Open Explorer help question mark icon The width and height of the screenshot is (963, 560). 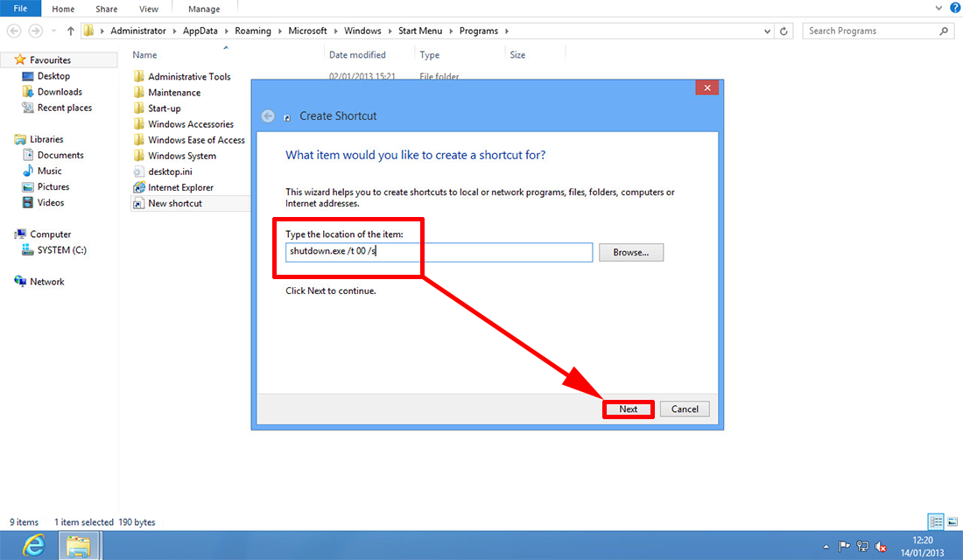pyautogui.click(x=955, y=8)
